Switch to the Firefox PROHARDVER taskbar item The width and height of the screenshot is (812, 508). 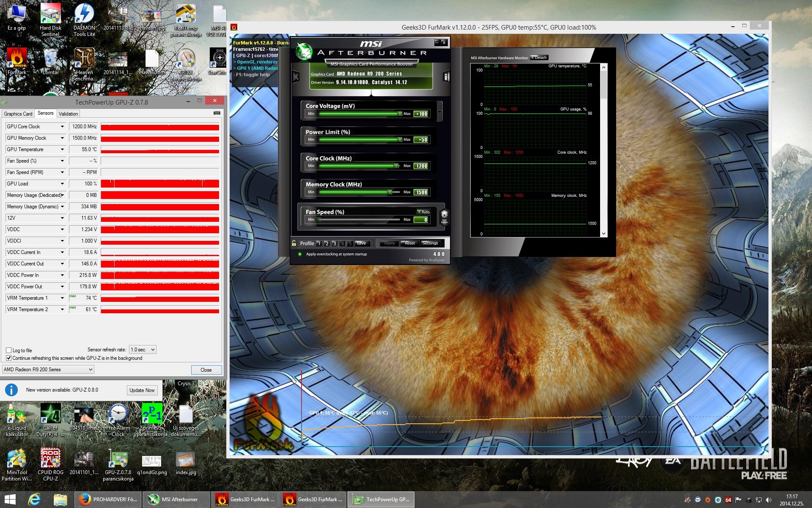(108, 500)
